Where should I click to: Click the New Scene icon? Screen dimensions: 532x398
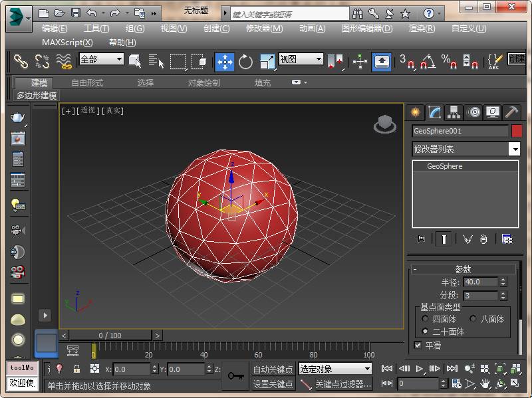[x=44, y=13]
